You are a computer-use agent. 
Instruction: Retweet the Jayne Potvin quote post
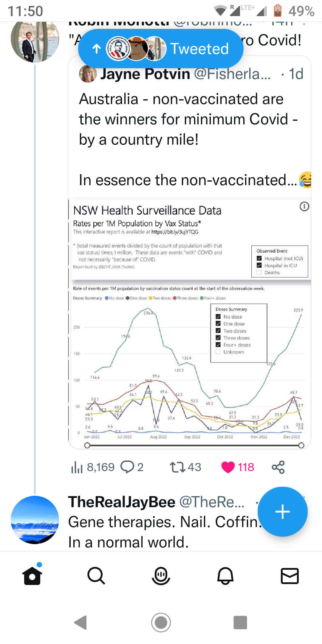[x=177, y=467]
